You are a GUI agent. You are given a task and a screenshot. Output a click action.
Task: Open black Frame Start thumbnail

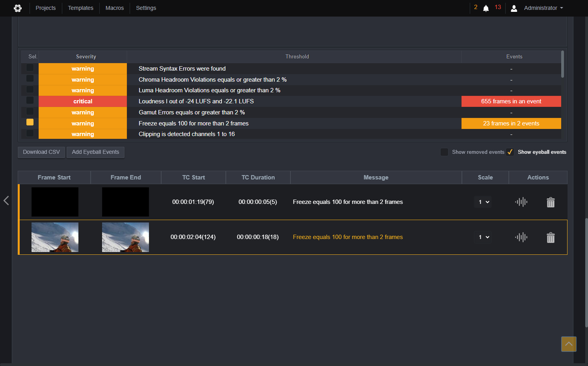click(x=55, y=202)
